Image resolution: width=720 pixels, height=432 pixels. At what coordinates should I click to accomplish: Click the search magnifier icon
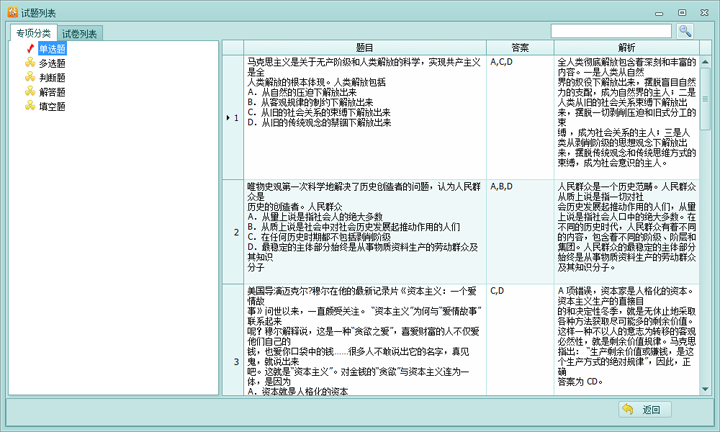[x=685, y=31]
